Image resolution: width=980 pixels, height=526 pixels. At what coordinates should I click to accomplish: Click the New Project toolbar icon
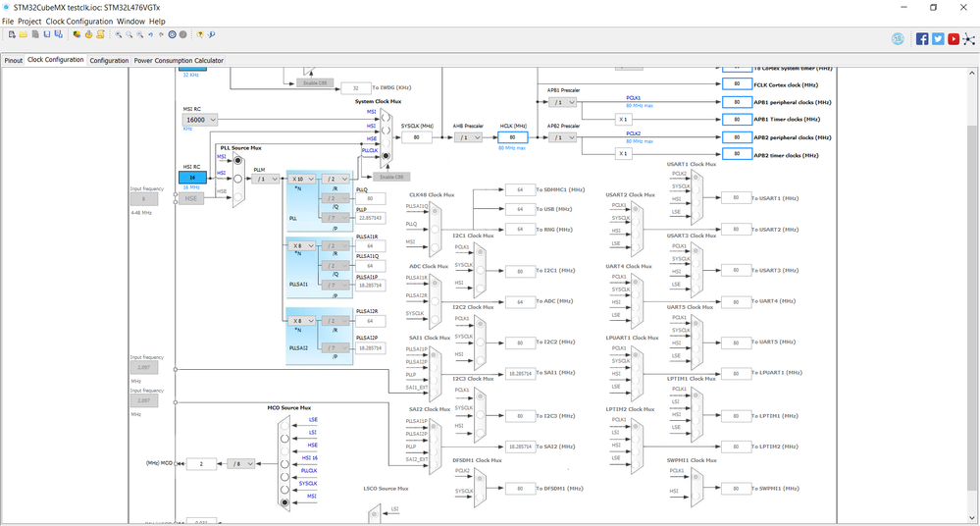pos(12,34)
